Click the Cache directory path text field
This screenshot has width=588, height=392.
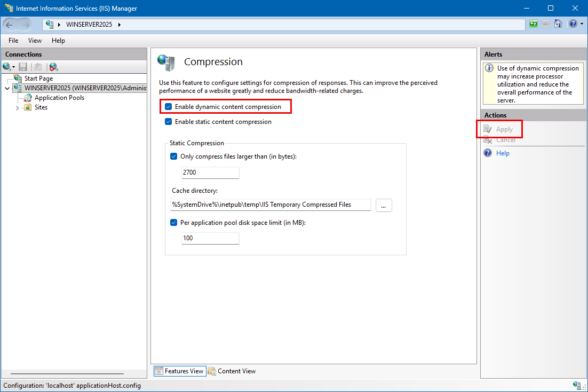(x=270, y=205)
